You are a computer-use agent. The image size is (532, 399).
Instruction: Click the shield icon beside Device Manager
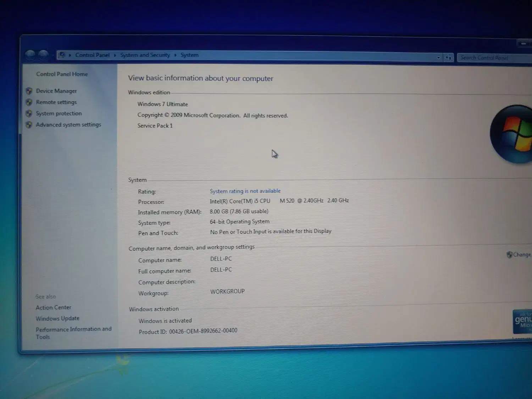click(29, 91)
